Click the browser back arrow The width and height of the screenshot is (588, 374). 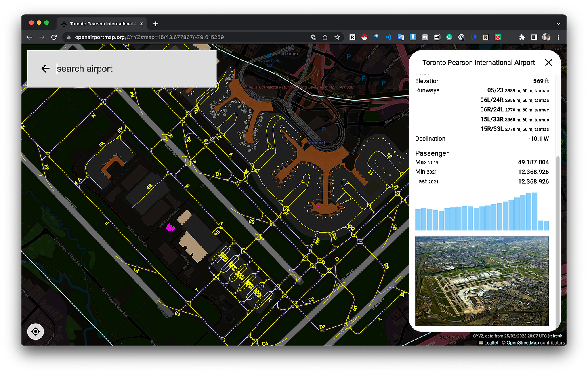click(29, 37)
